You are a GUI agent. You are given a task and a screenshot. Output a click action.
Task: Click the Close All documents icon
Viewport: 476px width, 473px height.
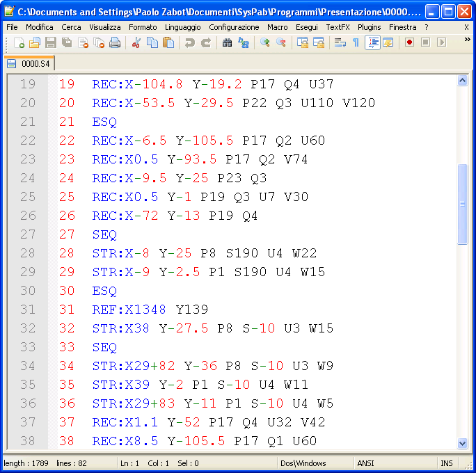point(99,42)
